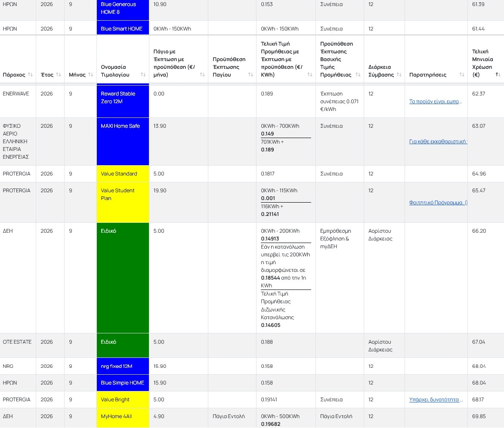Open the 'Φοιτητικό Πρόγραμμα' note link
This screenshot has height=428, width=504.
coord(438,203)
